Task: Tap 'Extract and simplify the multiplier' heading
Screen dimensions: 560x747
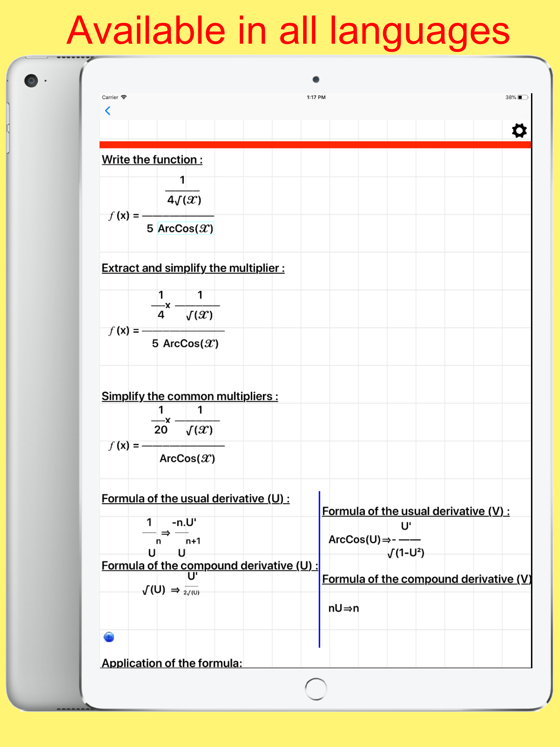Action: pos(193,268)
